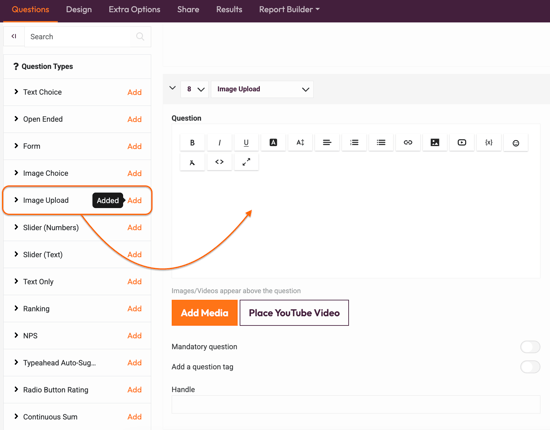The height and width of the screenshot is (430, 550).
Task: Expand the Text Choice question type
Action: 16,92
